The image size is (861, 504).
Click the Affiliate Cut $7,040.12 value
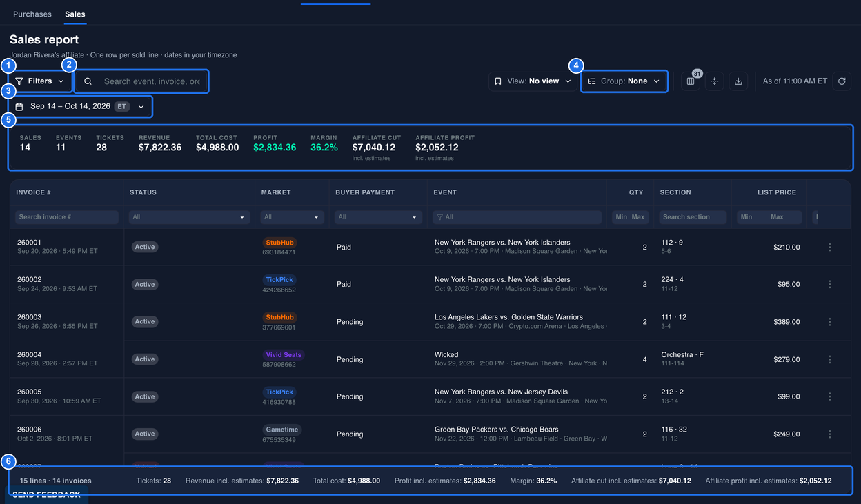374,148
